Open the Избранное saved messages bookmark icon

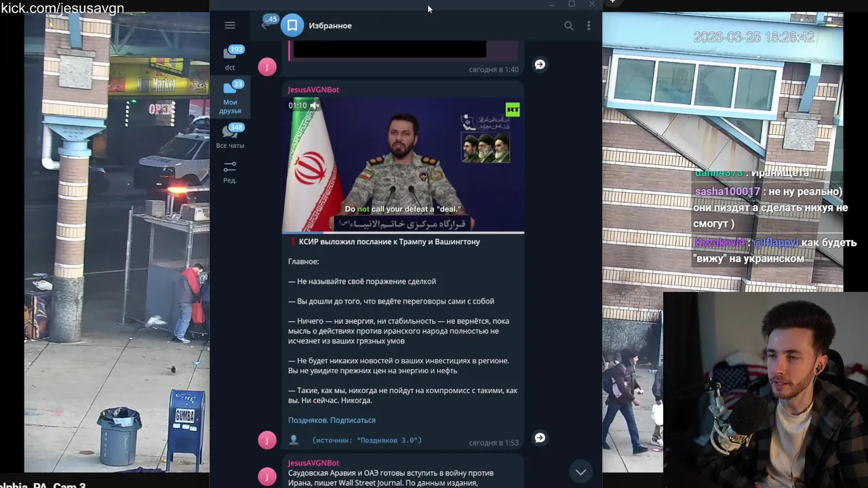(x=292, y=25)
